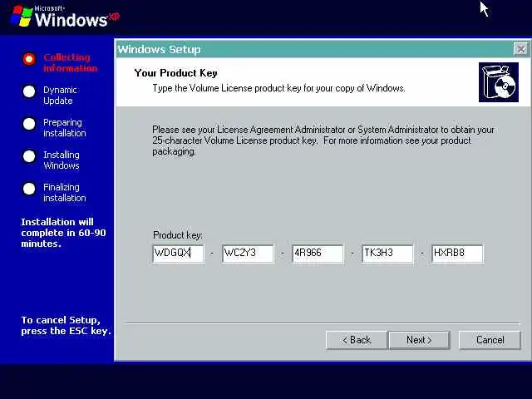Click the Preparing installation step bullet
This screenshot has height=399, width=532.
(29, 124)
